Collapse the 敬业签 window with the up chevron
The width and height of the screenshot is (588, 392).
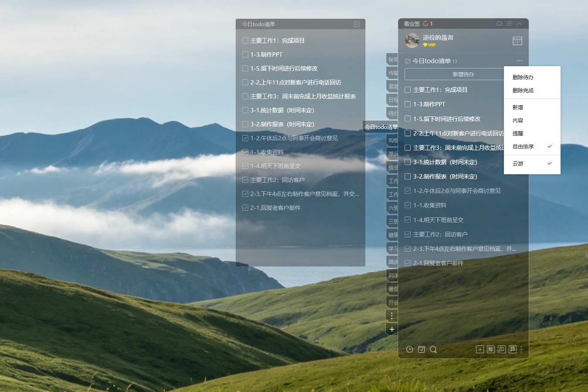click(519, 24)
